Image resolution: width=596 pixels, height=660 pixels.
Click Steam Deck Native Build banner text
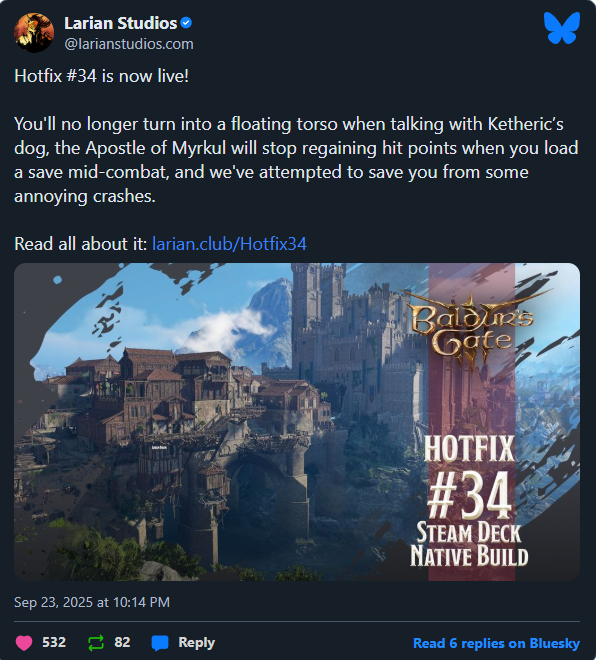(469, 544)
